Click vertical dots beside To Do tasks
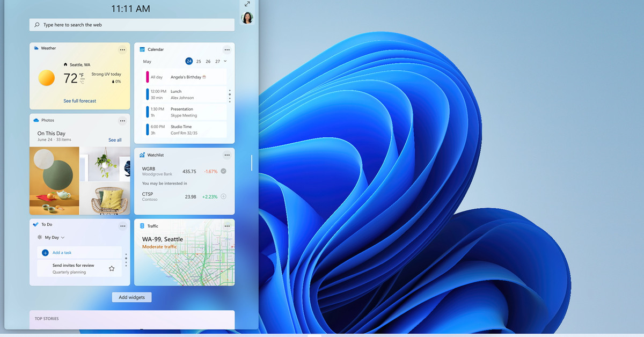Screen dimensions: 644x337 tap(126, 260)
